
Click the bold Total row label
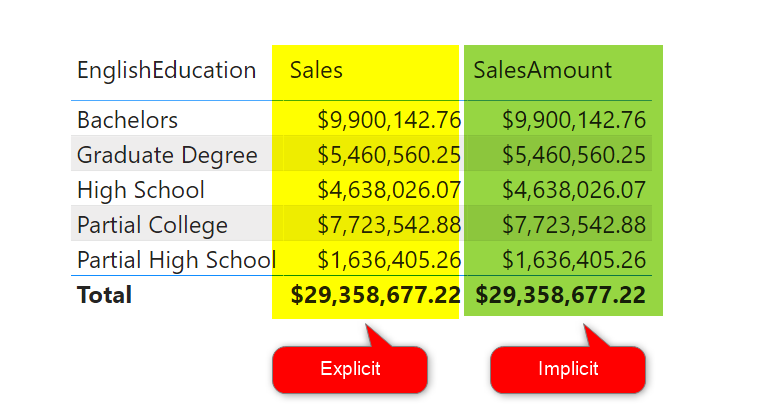104,295
